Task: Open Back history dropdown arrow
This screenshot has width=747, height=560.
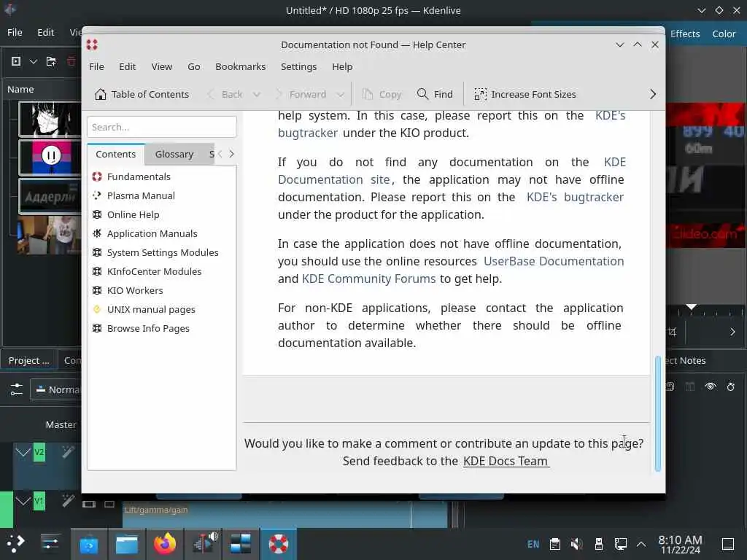Action: coord(257,94)
